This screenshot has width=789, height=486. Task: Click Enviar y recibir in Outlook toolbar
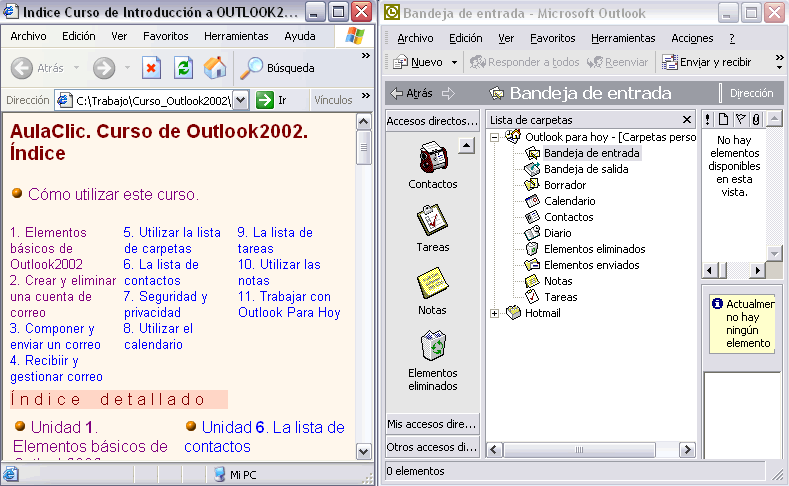[x=706, y=62]
